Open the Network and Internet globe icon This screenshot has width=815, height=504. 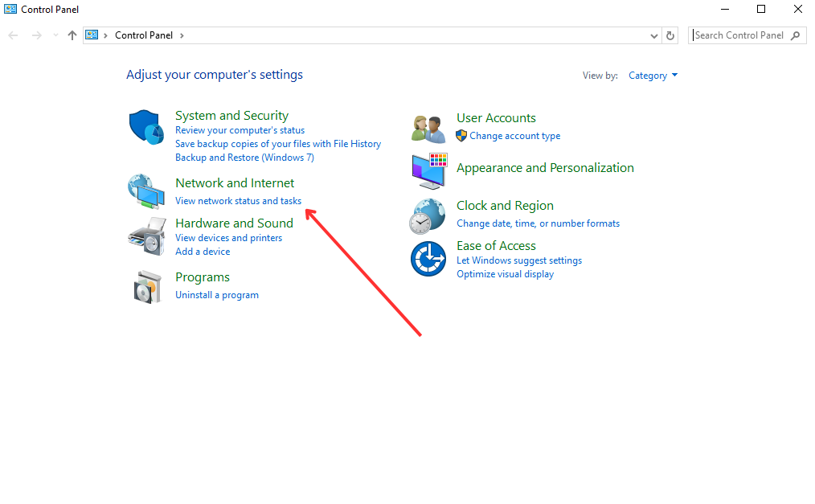click(x=145, y=191)
